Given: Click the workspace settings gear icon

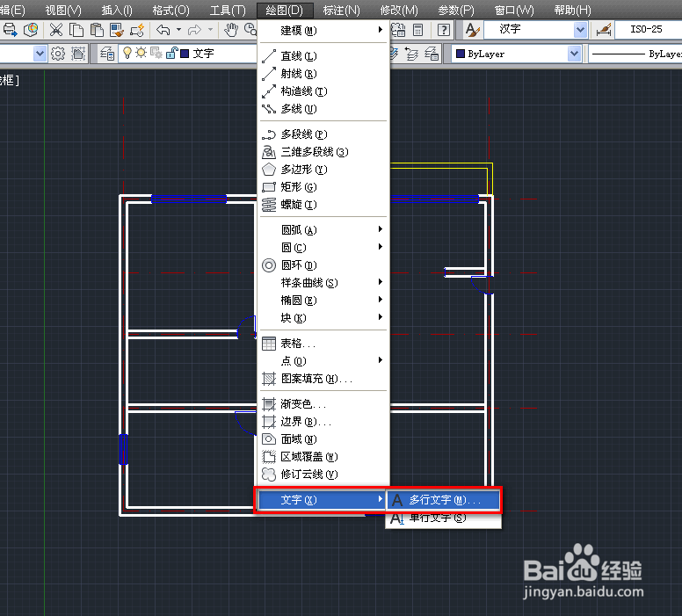Looking at the screenshot, I should pyautogui.click(x=58, y=54).
